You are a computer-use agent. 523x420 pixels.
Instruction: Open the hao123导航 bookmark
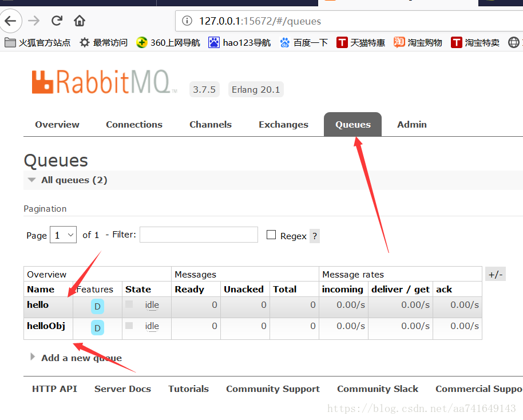point(239,42)
